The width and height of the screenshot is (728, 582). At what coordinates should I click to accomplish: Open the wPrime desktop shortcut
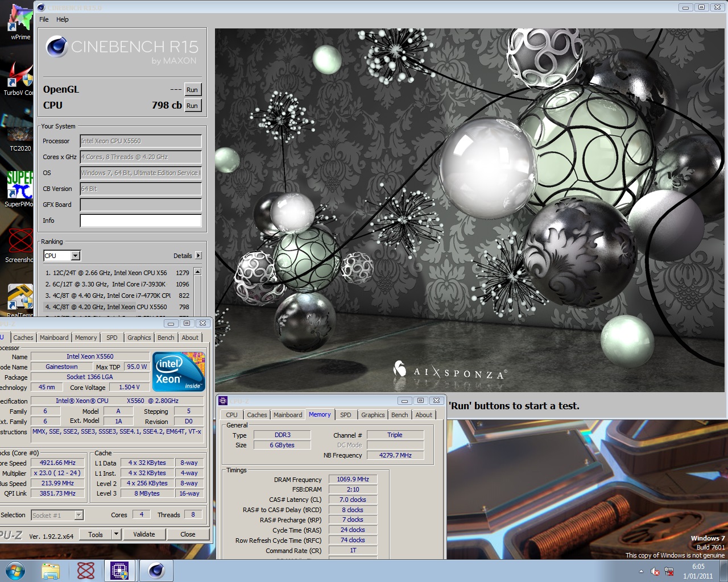pyautogui.click(x=19, y=22)
